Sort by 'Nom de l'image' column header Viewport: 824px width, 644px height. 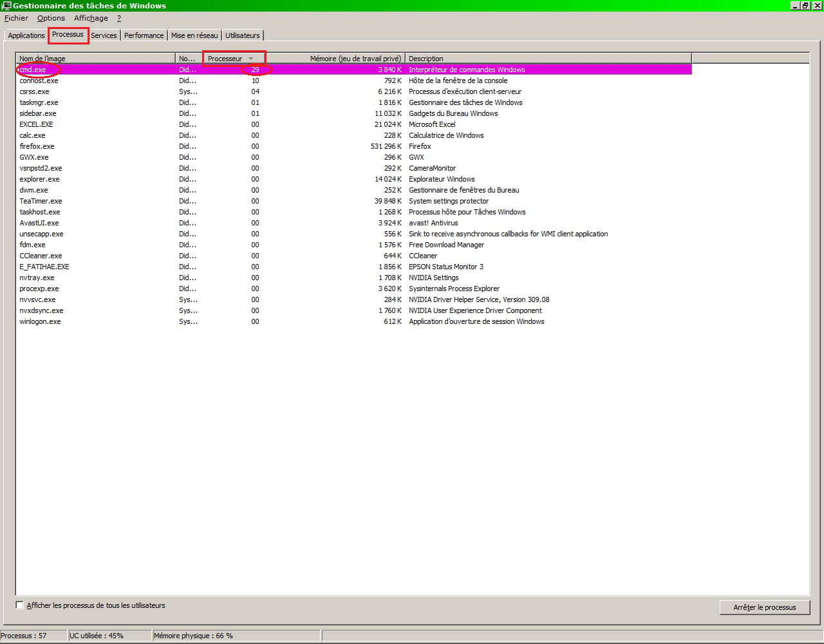95,59
